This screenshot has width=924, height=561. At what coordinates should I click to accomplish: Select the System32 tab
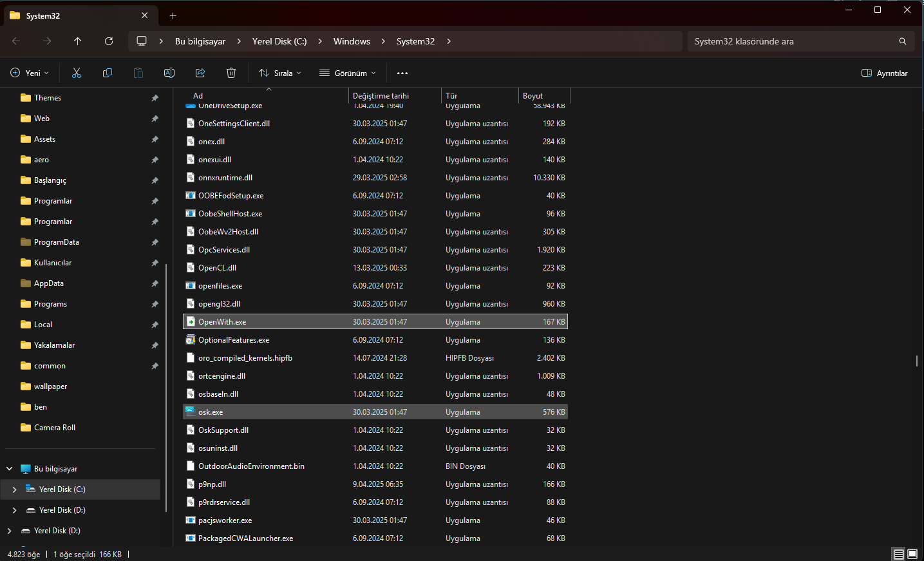[80, 15]
